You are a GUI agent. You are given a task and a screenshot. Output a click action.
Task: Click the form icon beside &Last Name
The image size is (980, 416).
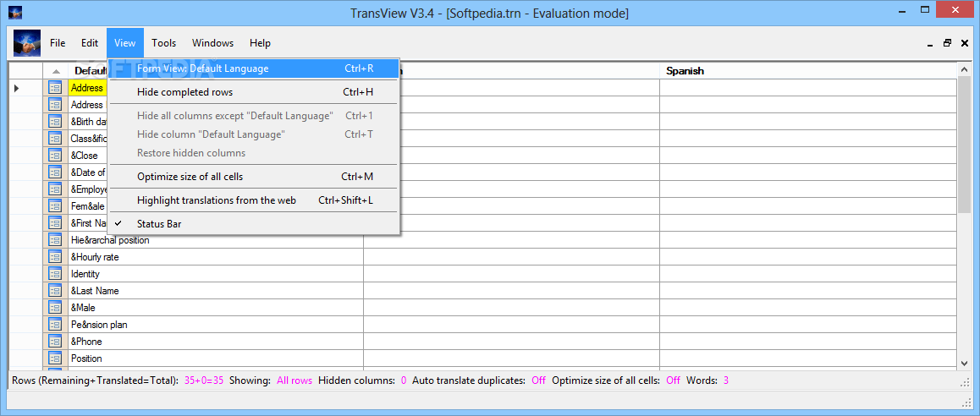(x=55, y=291)
